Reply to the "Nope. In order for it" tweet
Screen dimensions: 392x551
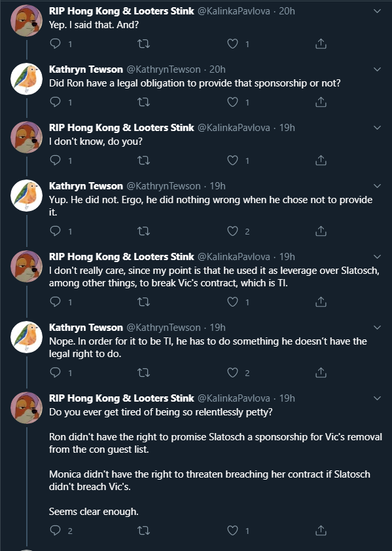56,373
